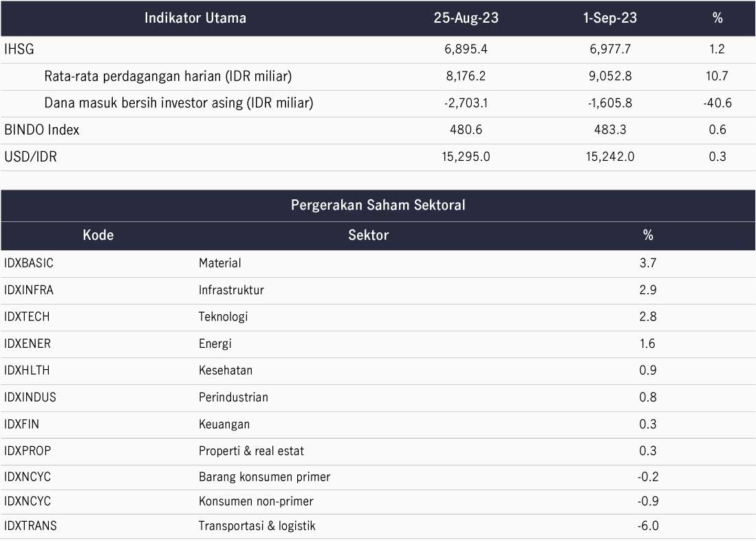
Task: Click the Infrastruktur sector cell
Action: point(231,290)
